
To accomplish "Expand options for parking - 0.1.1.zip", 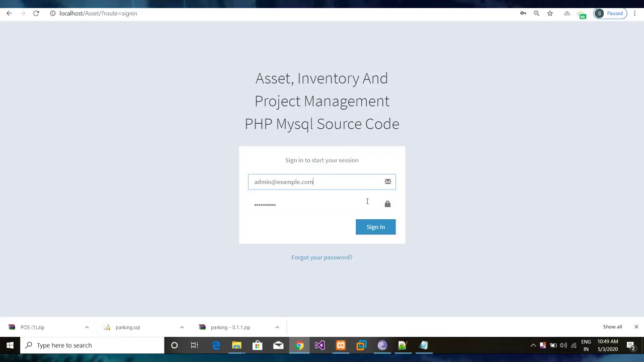I will click(x=277, y=327).
